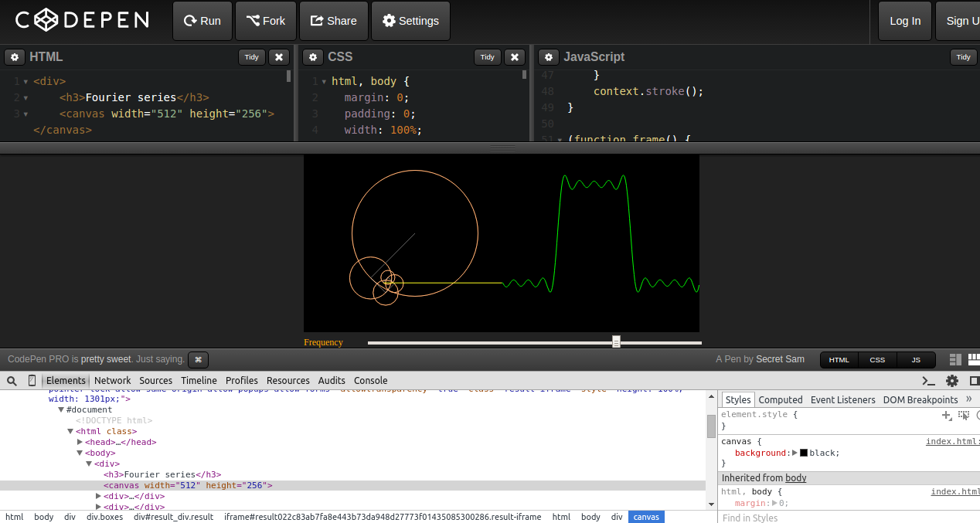980x523 pixels.
Task: Close the HTML editor panel
Action: pos(279,57)
